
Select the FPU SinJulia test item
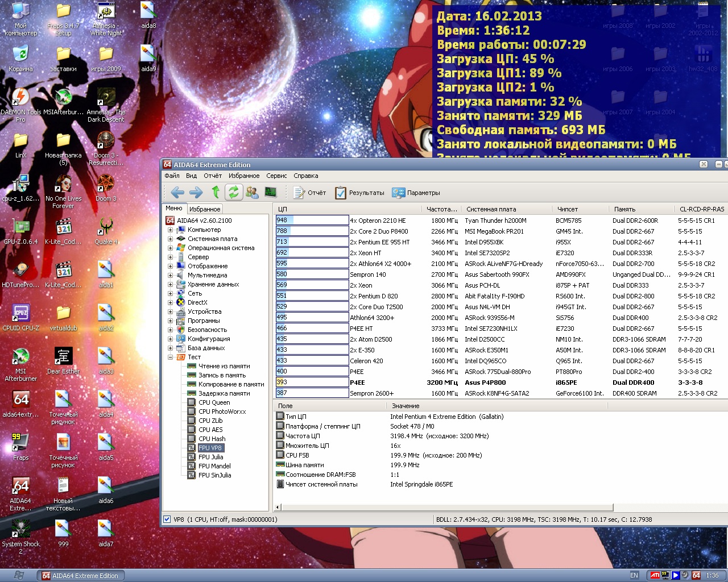[209, 475]
